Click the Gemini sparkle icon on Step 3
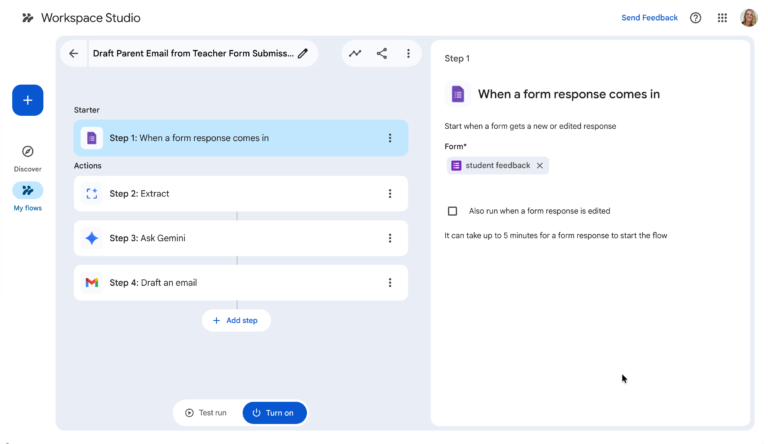The image size is (768, 444). pos(92,238)
